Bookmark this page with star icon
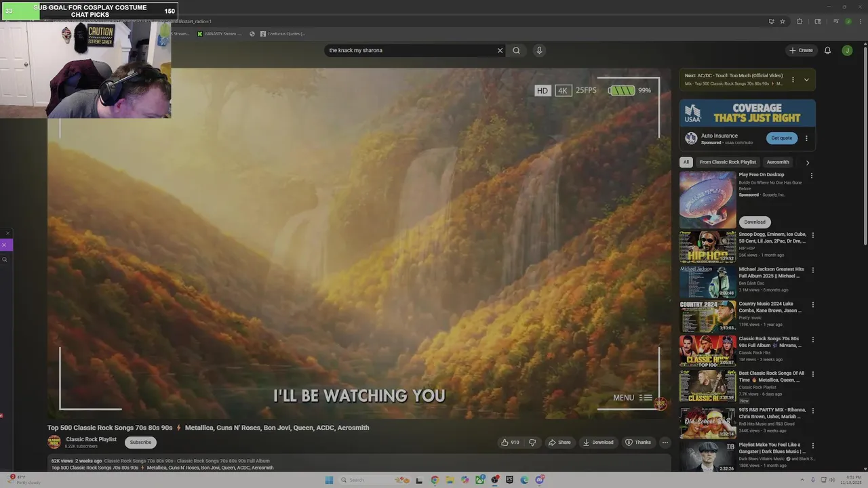 click(x=783, y=21)
